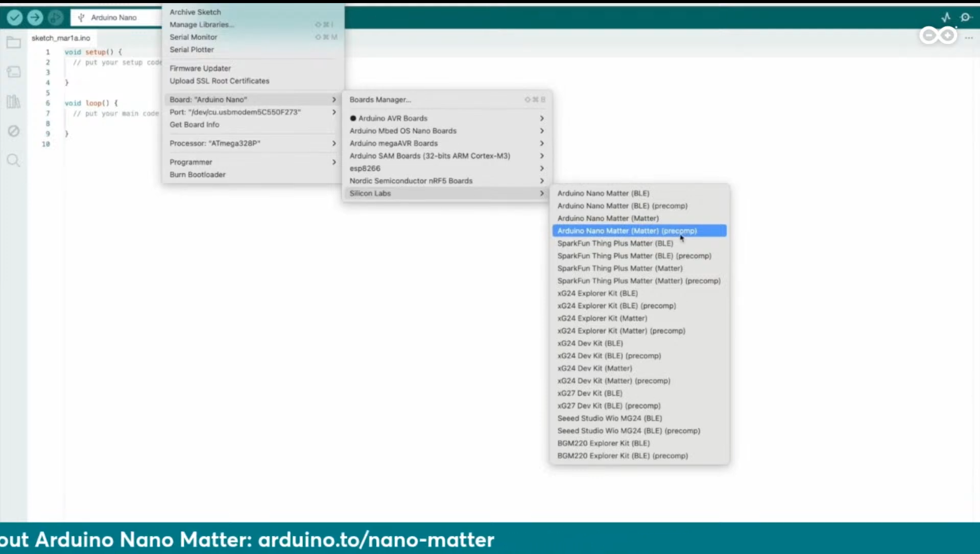Select xG24 Dev Kit (Matter)
The height and width of the screenshot is (554, 980).
639,368
